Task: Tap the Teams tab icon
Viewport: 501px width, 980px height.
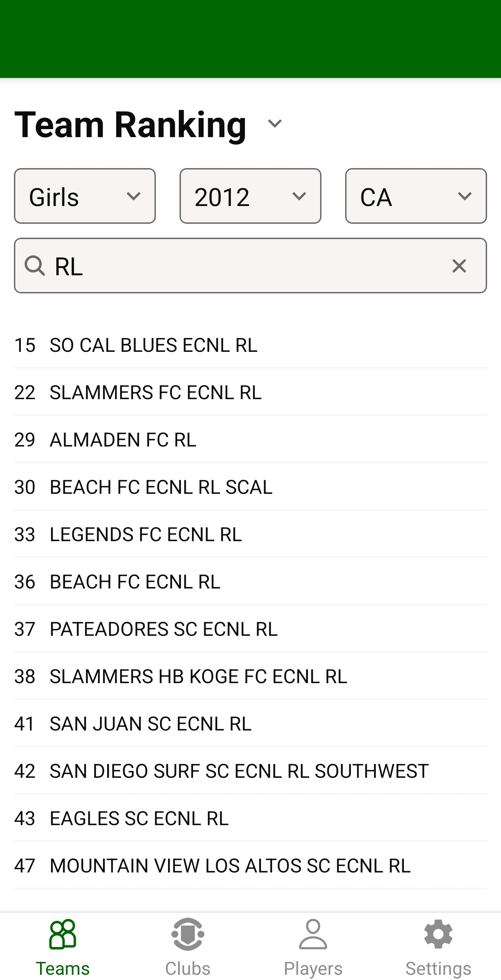Action: pos(62,934)
